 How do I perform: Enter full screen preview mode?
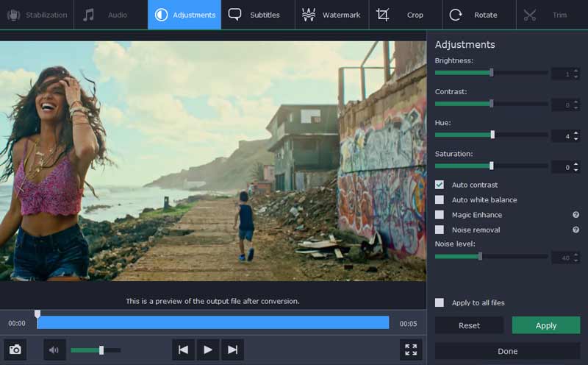point(411,350)
